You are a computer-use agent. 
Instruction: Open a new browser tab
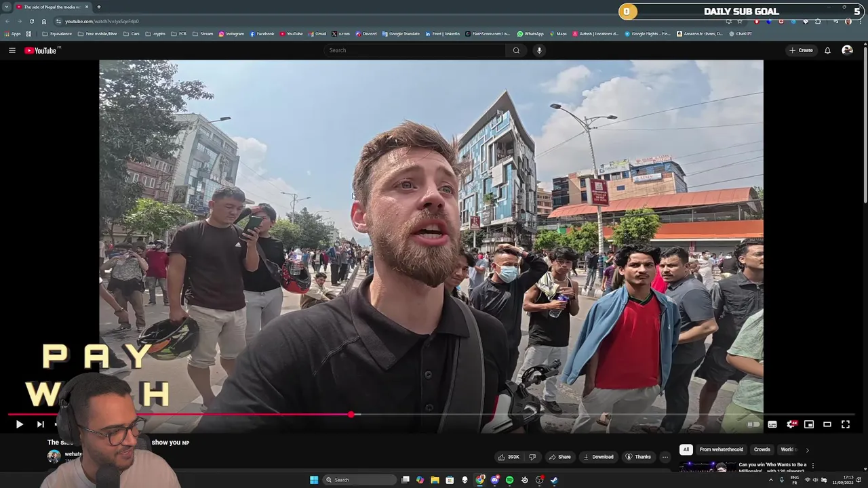click(98, 7)
